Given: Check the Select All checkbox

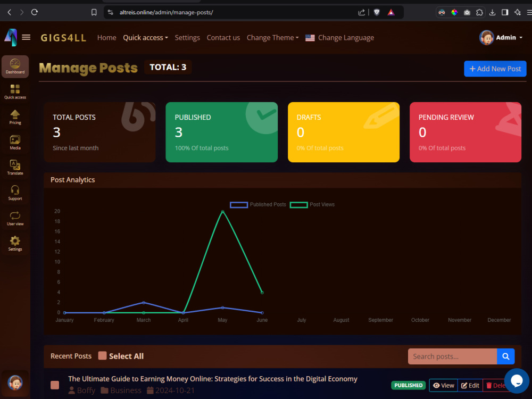Looking at the screenshot, I should coord(102,355).
